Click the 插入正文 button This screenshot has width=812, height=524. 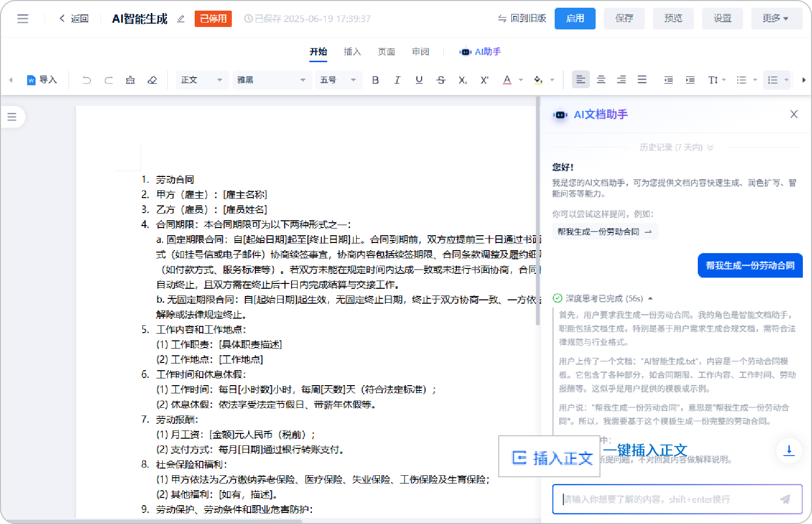click(x=549, y=457)
